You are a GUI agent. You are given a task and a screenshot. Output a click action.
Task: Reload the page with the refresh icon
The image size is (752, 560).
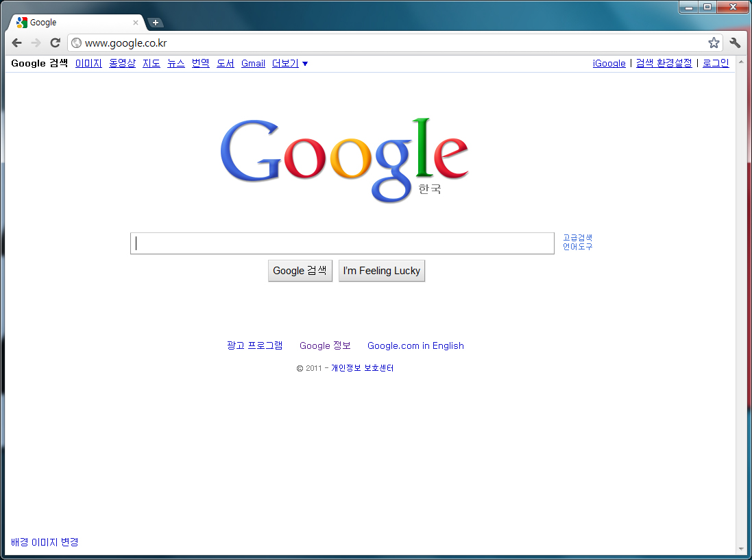point(55,42)
